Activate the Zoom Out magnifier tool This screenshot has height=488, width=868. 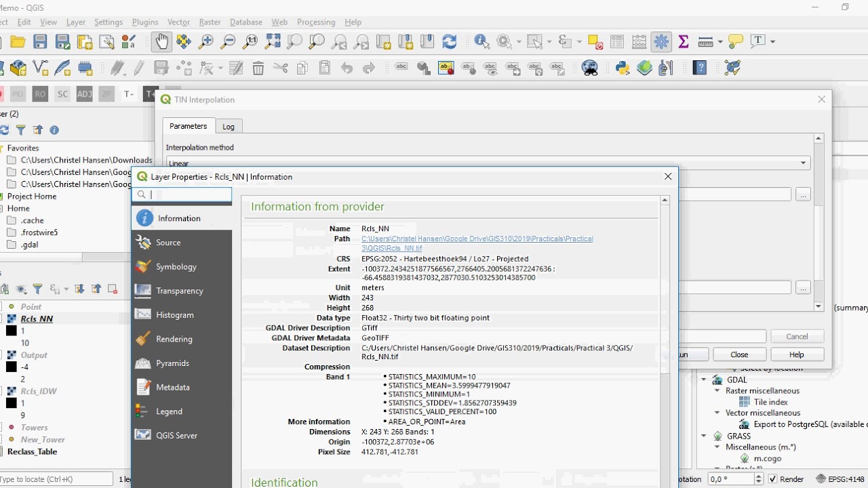(x=229, y=41)
